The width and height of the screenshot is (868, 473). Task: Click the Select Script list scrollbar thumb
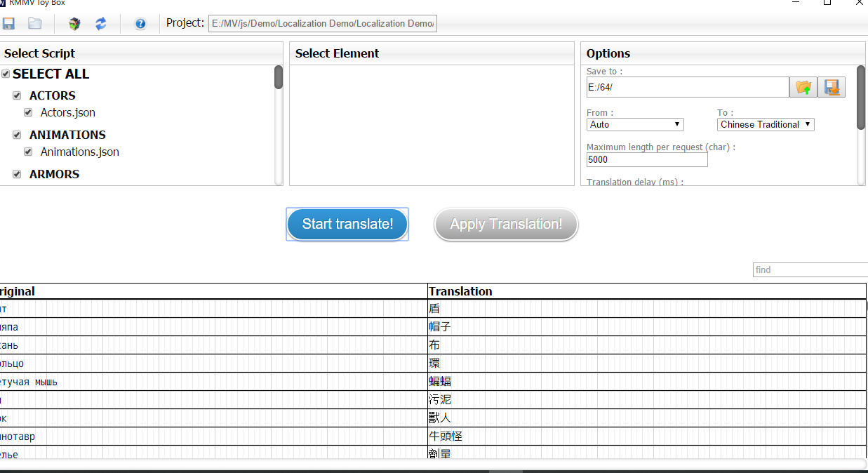[279, 77]
